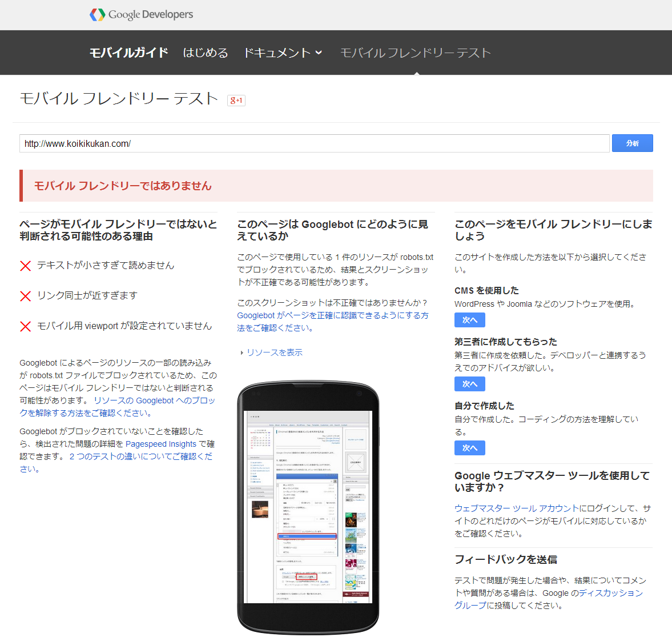This screenshot has width=672, height=641.
Task: Click 次へ under 第三者に作成してもらった
Action: coord(470,384)
